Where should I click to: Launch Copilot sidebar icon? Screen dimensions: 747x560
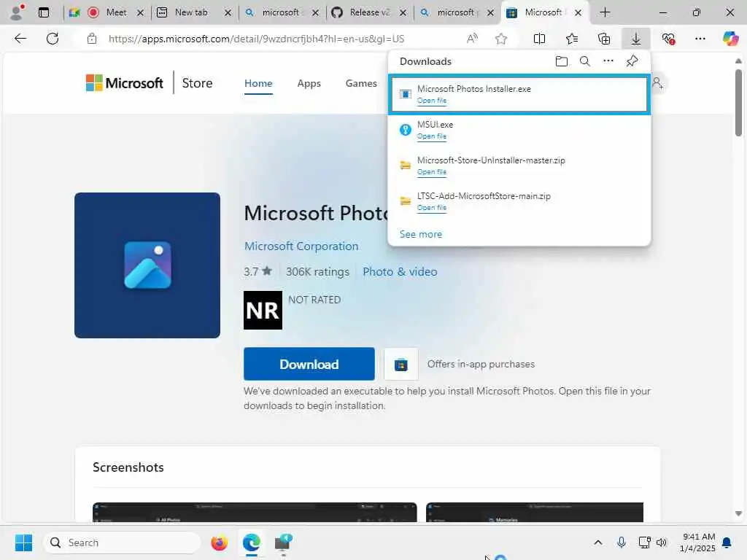click(730, 39)
